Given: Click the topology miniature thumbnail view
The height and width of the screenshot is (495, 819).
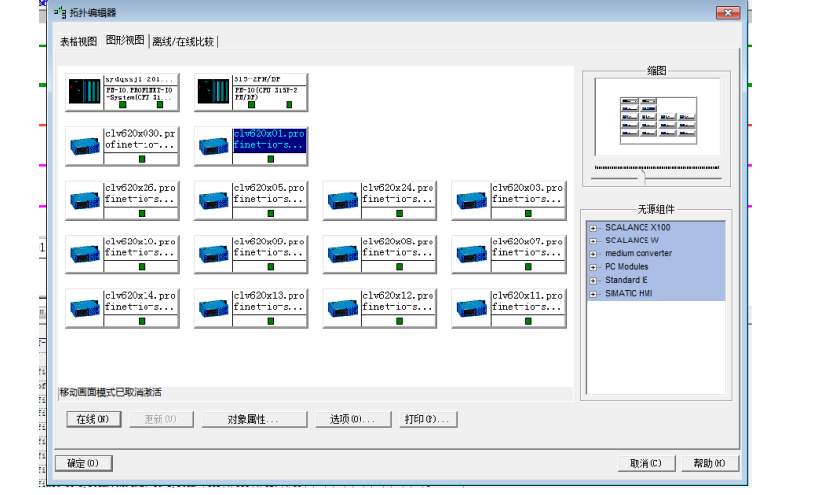Looking at the screenshot, I should [x=657, y=117].
